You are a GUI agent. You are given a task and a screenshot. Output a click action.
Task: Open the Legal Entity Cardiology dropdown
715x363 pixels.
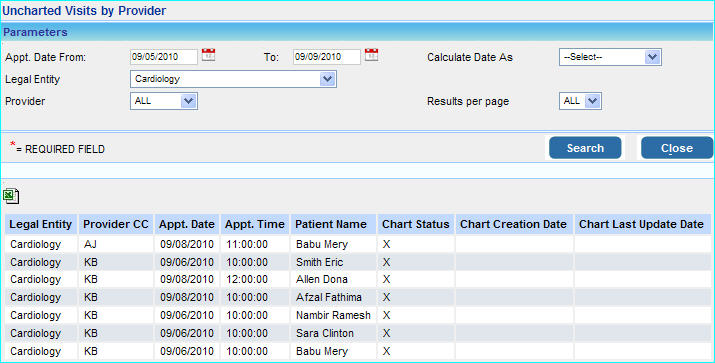233,79
